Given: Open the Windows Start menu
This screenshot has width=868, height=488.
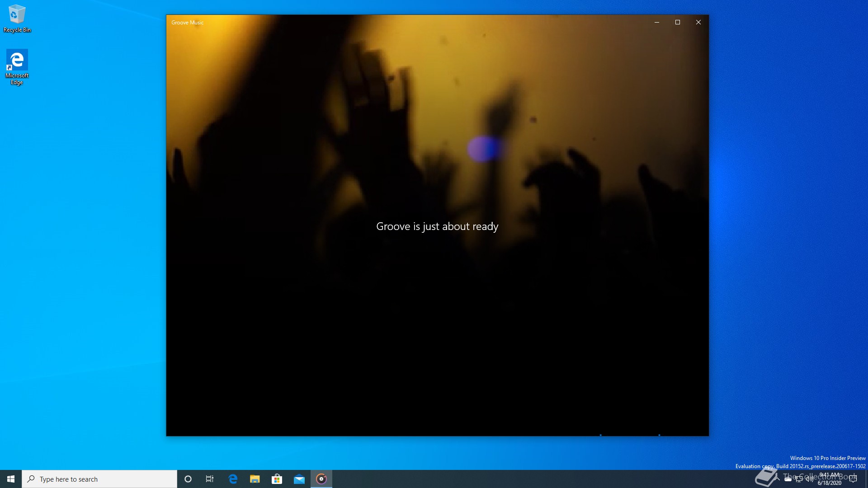Looking at the screenshot, I should pos(11,479).
